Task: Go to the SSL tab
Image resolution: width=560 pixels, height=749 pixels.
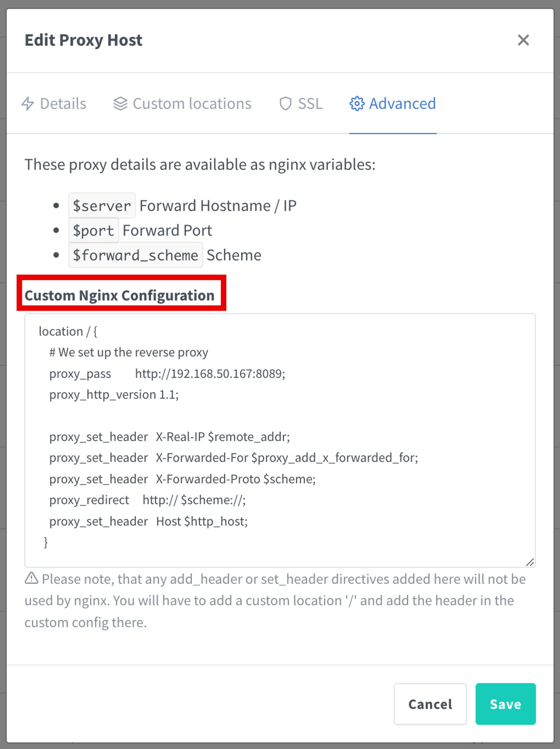Action: pyautogui.click(x=301, y=104)
